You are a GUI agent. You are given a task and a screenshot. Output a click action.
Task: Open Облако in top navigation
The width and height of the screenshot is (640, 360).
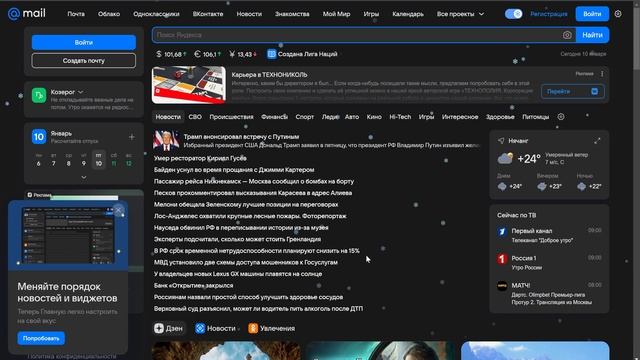pos(109,14)
